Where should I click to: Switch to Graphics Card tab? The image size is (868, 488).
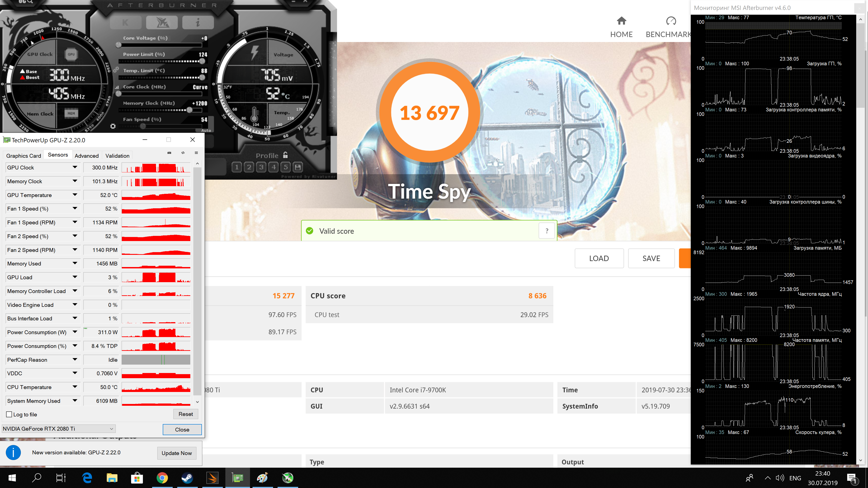23,156
